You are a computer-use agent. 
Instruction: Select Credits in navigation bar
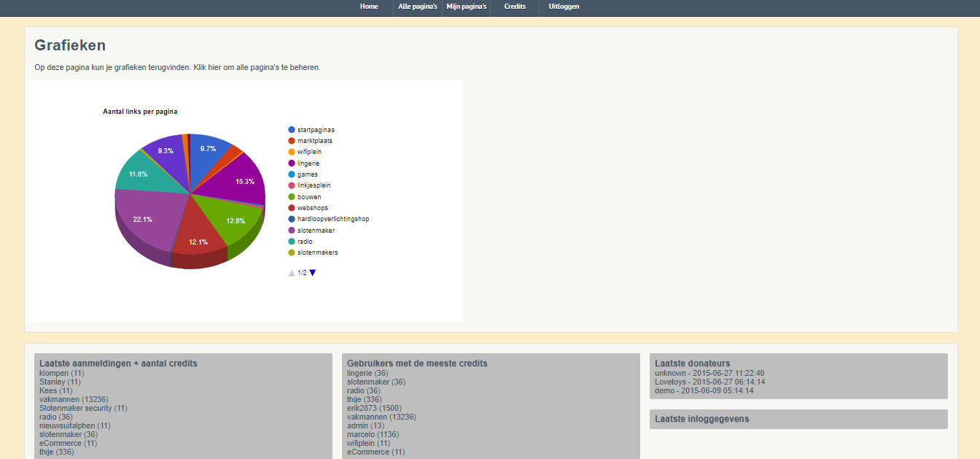point(515,7)
